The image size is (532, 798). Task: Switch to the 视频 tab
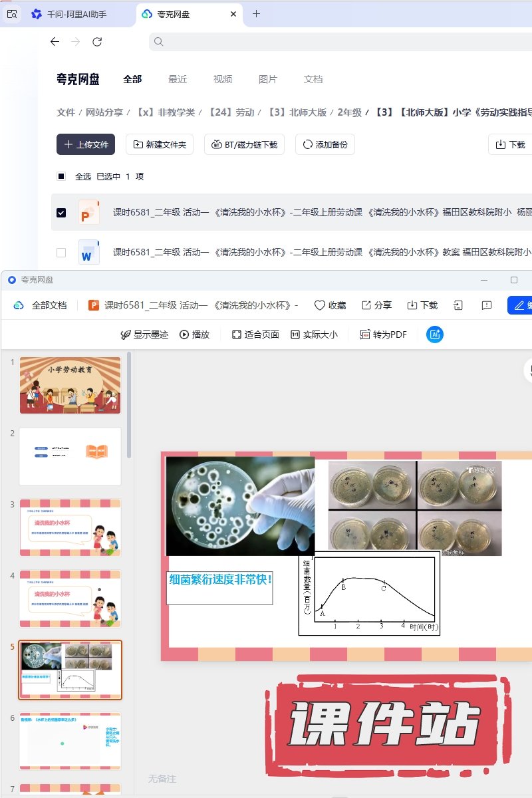(x=223, y=79)
